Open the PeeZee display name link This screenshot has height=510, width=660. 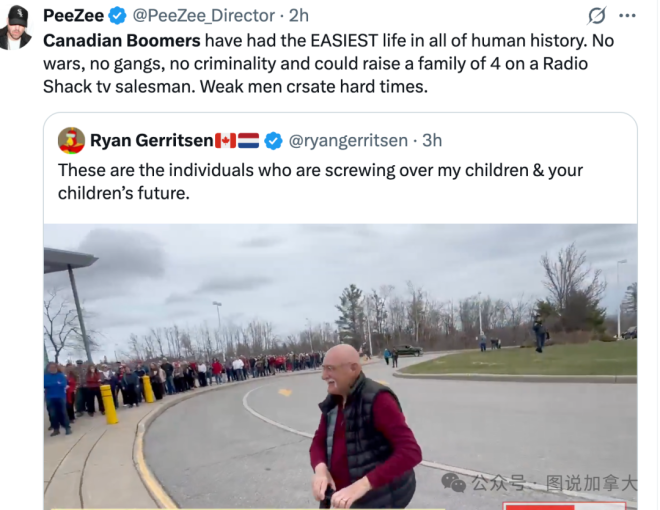point(73,16)
